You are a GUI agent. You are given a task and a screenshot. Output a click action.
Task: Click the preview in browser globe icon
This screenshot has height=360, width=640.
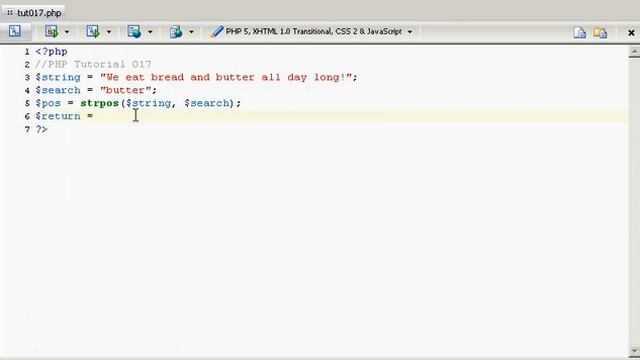[134, 31]
